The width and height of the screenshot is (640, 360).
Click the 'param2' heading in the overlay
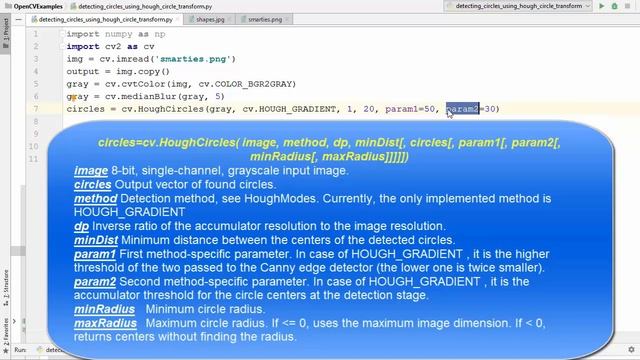pyautogui.click(x=95, y=281)
